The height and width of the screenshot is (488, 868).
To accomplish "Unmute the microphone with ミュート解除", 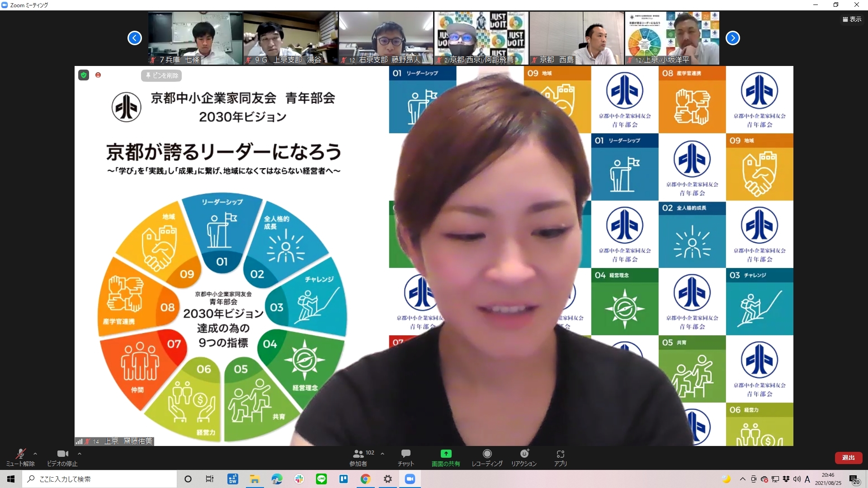I will 20,457.
